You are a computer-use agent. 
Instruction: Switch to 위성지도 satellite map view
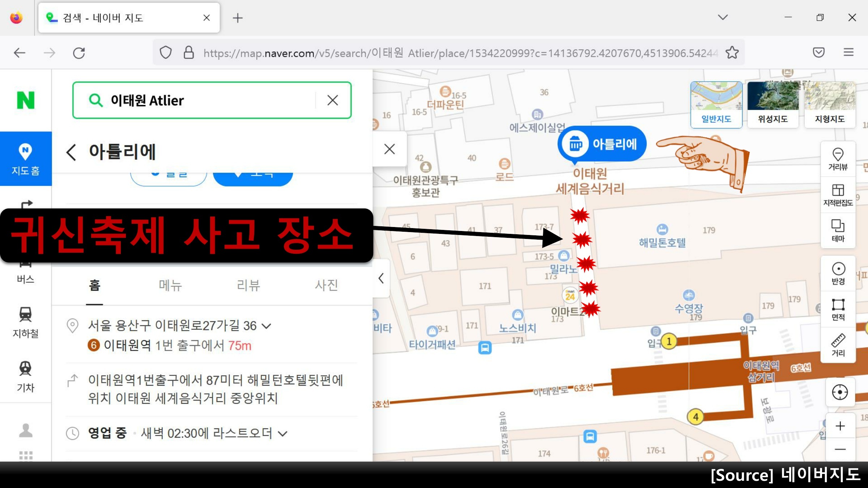[773, 105]
